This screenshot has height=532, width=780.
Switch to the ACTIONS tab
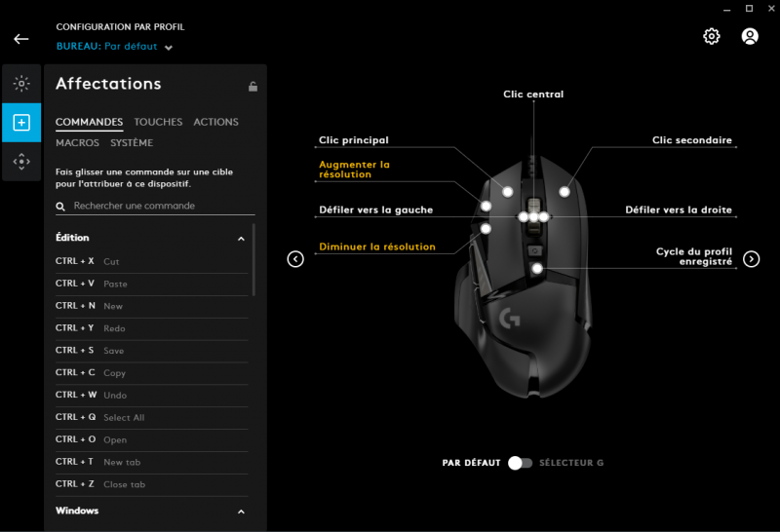[x=215, y=122]
